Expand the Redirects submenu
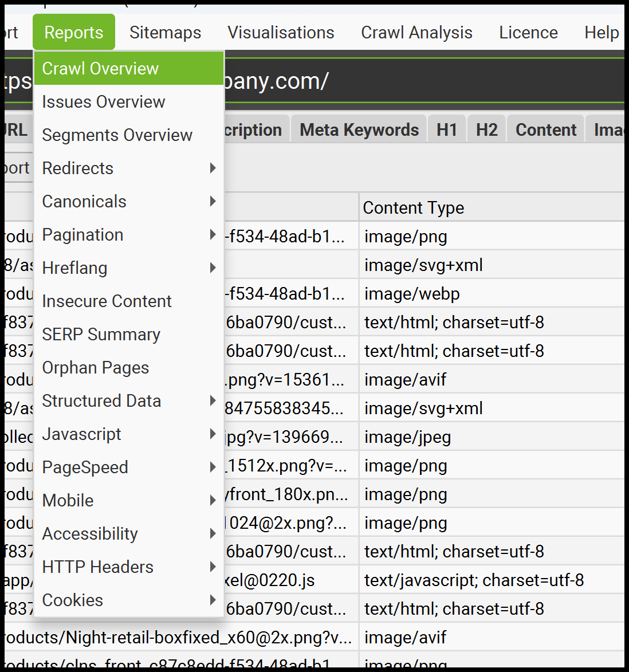 click(x=129, y=168)
